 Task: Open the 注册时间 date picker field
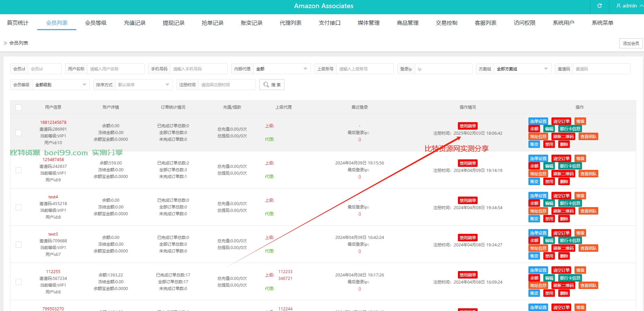tap(227, 85)
